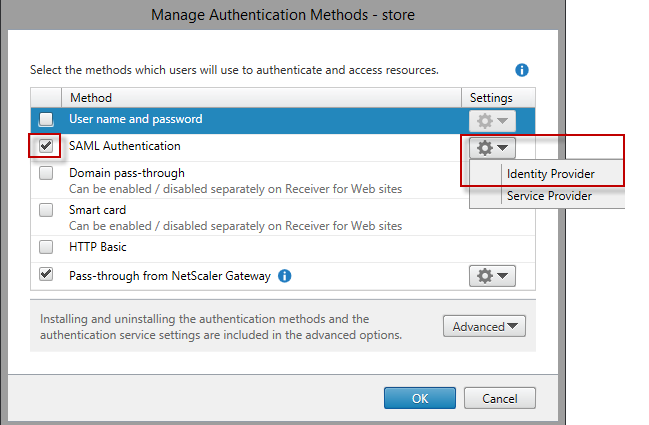The image size is (649, 425).
Task: Enable Domain pass-through checkbox
Action: pyautogui.click(x=46, y=173)
